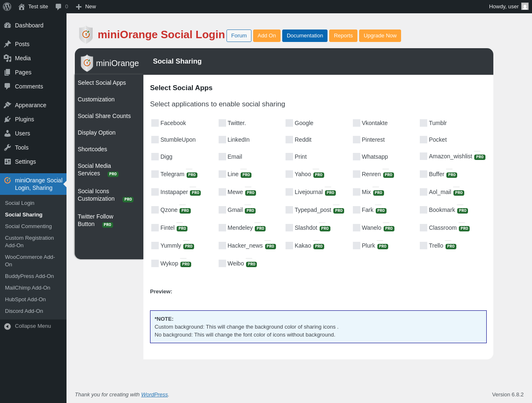
Task: Enable the Pocket checkbox
Action: [x=424, y=140]
